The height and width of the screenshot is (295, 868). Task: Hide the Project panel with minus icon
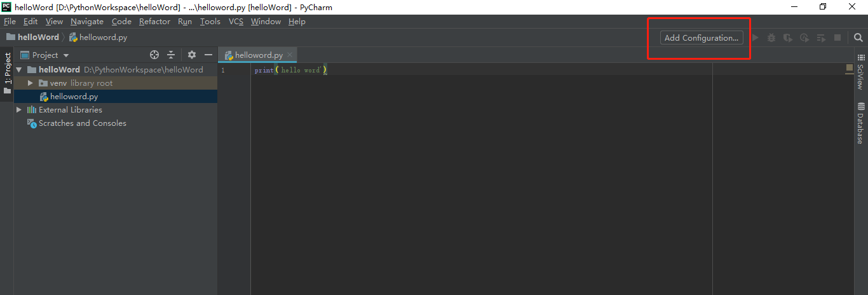pos(208,55)
